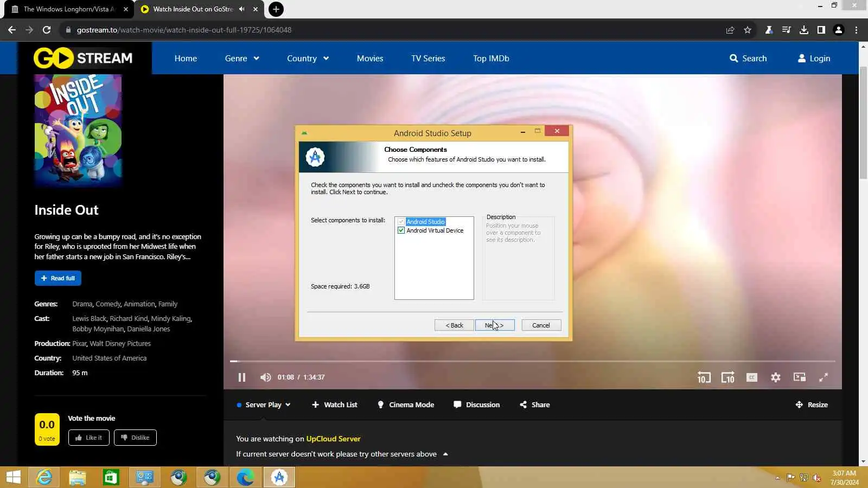This screenshot has height=488, width=868.
Task: Toggle the Android Virtual Device checkbox
Action: pos(401,230)
